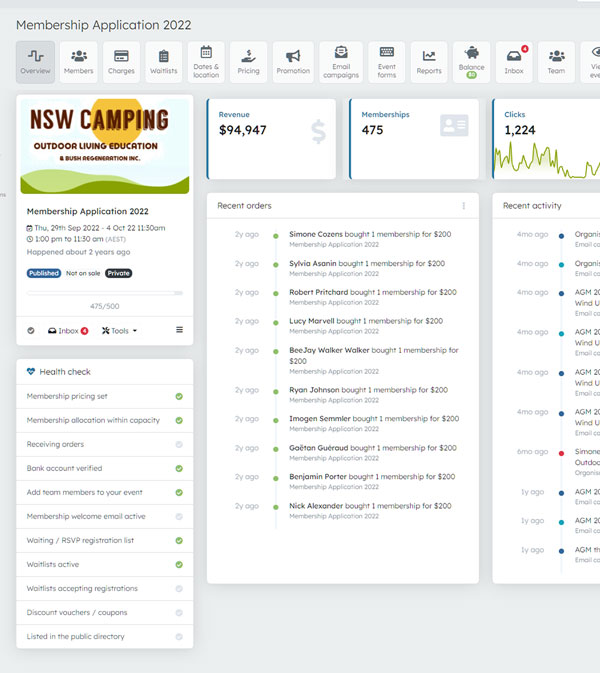Click Membership allocation within capacity check
Screen dimensions: 600x673
pos(179,421)
